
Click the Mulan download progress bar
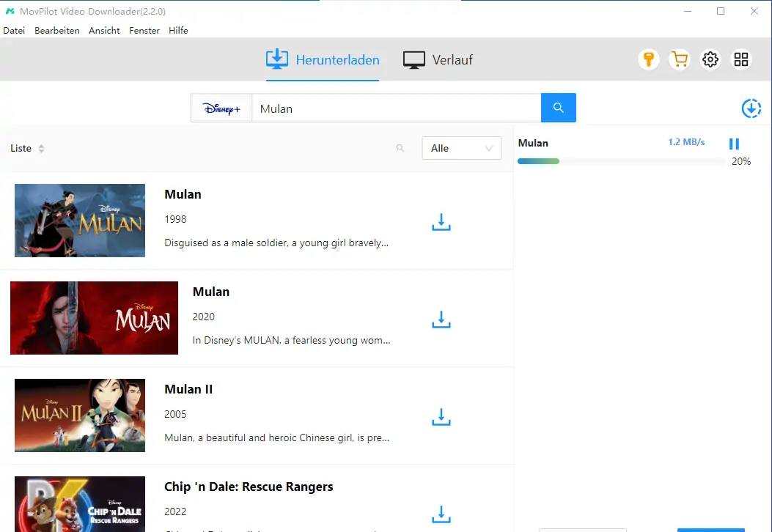coord(622,161)
